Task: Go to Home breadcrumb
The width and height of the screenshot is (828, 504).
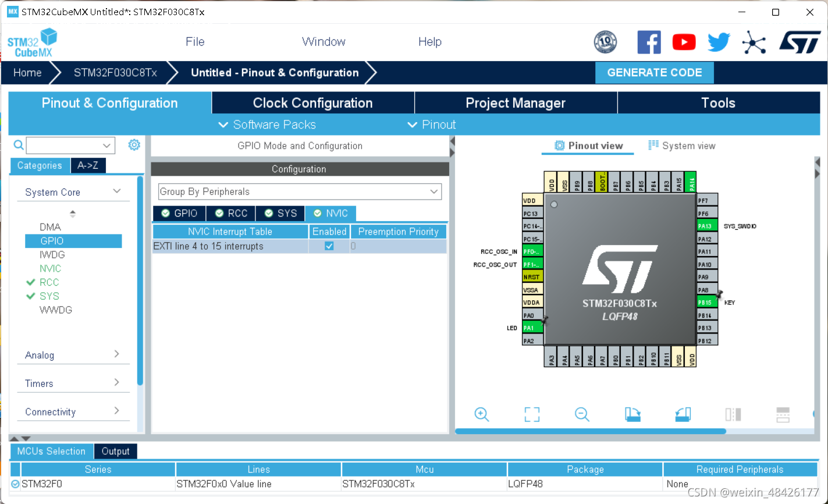Action: pyautogui.click(x=27, y=73)
